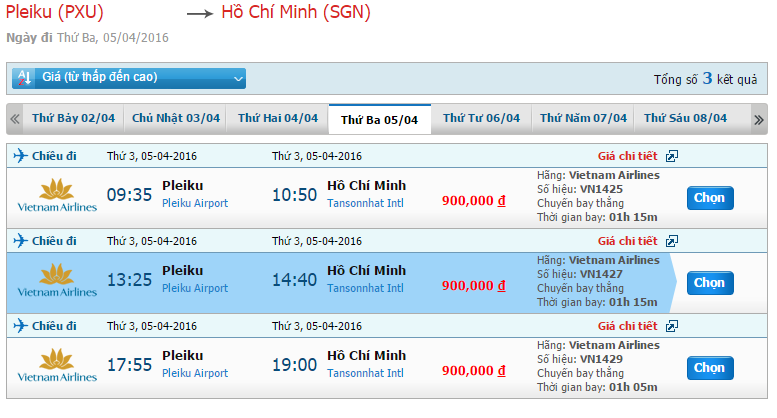The image size is (777, 418).
Task: Click the airplane icon of third Chiều đi row
Action: 20,325
